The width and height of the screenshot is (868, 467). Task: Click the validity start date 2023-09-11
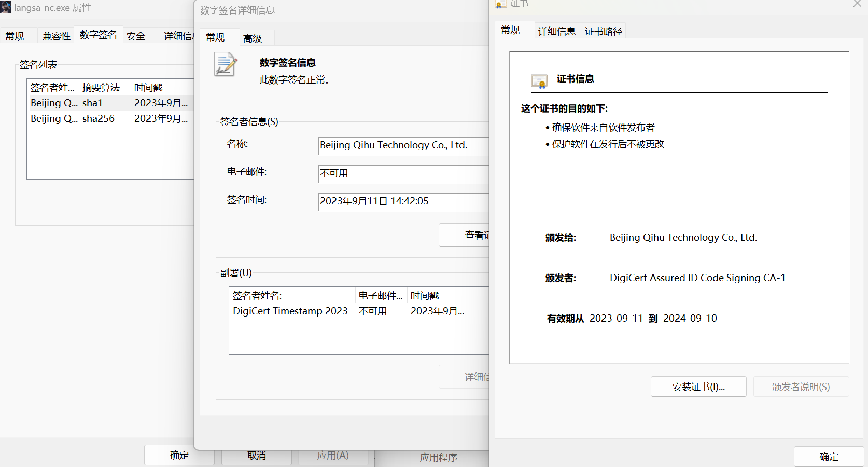pyautogui.click(x=616, y=318)
